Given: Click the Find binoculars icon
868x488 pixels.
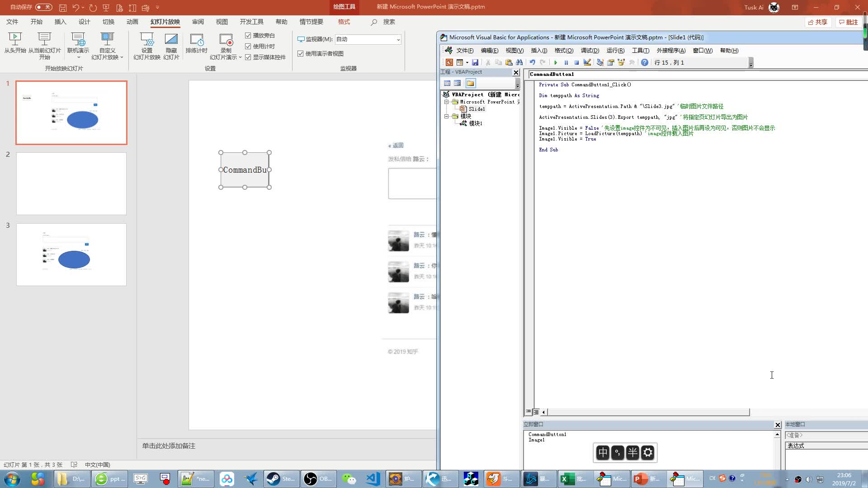Looking at the screenshot, I should point(519,62).
